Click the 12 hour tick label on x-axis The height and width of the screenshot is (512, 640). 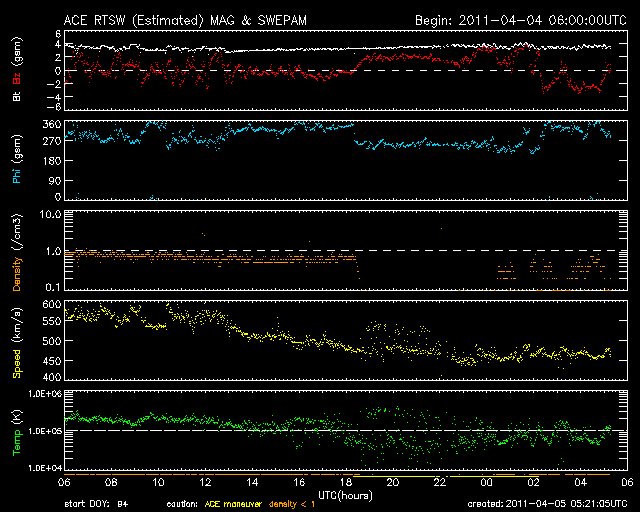205,482
